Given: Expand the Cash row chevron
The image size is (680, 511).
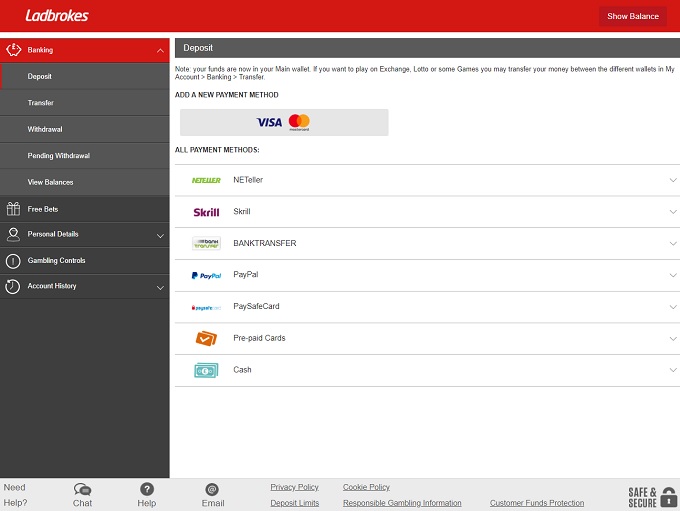Looking at the screenshot, I should pyautogui.click(x=673, y=370).
